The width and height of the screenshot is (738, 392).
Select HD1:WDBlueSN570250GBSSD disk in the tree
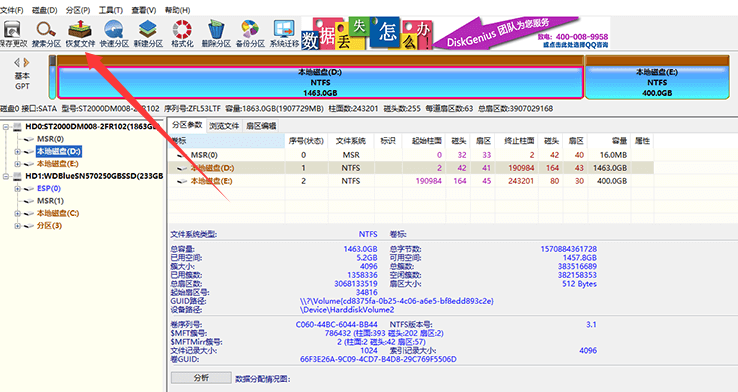(x=94, y=176)
